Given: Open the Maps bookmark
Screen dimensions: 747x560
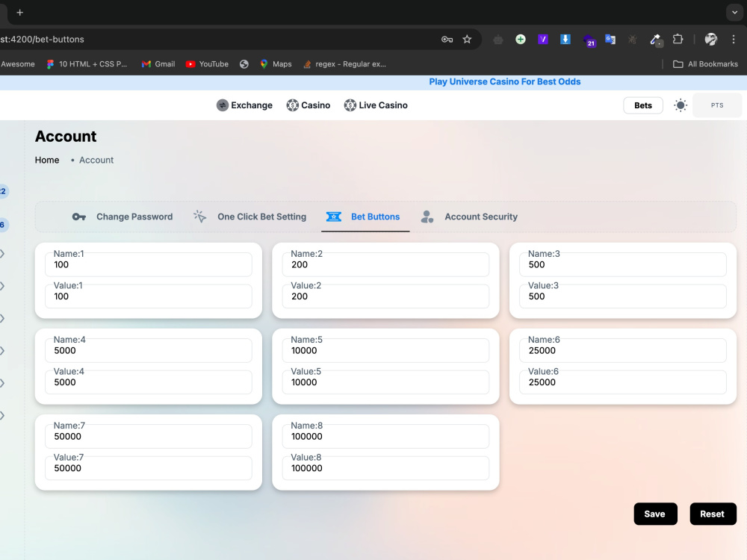Looking at the screenshot, I should pyautogui.click(x=276, y=63).
